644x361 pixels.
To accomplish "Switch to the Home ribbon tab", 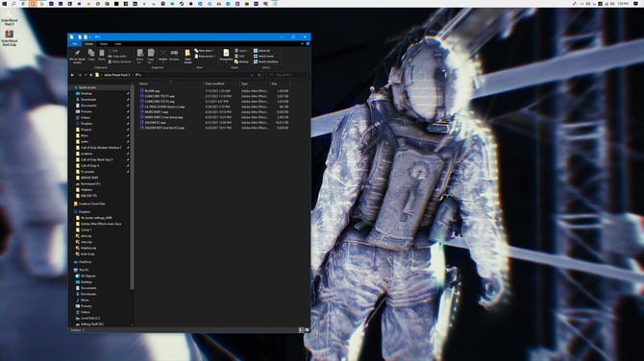I will (x=88, y=43).
